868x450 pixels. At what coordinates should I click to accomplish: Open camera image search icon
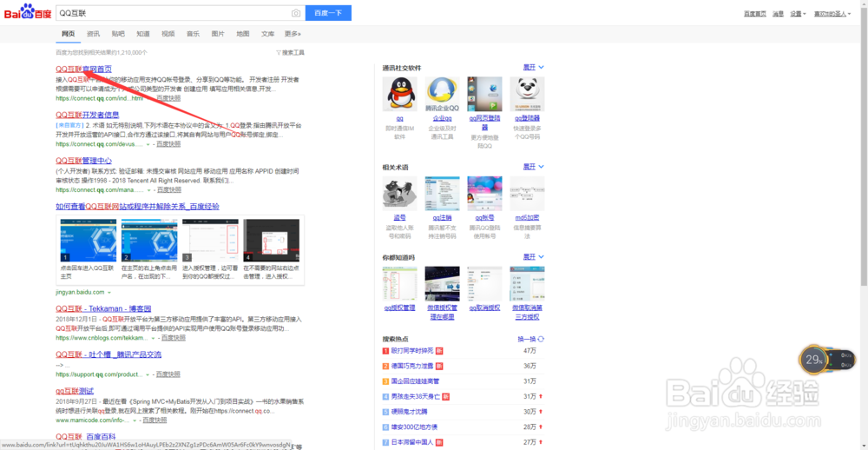(296, 13)
